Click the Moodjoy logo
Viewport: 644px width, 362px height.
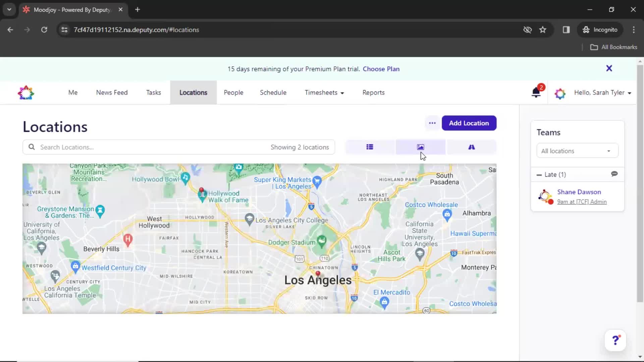pyautogui.click(x=26, y=93)
